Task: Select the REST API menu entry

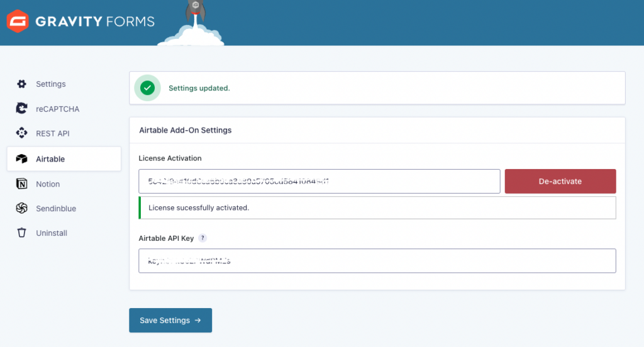Action: click(x=53, y=133)
